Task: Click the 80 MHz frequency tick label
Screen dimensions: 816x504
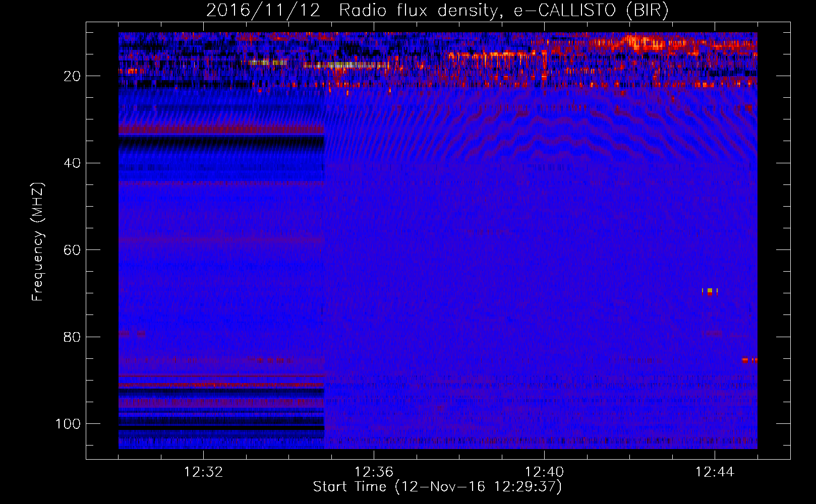Action: 72,337
